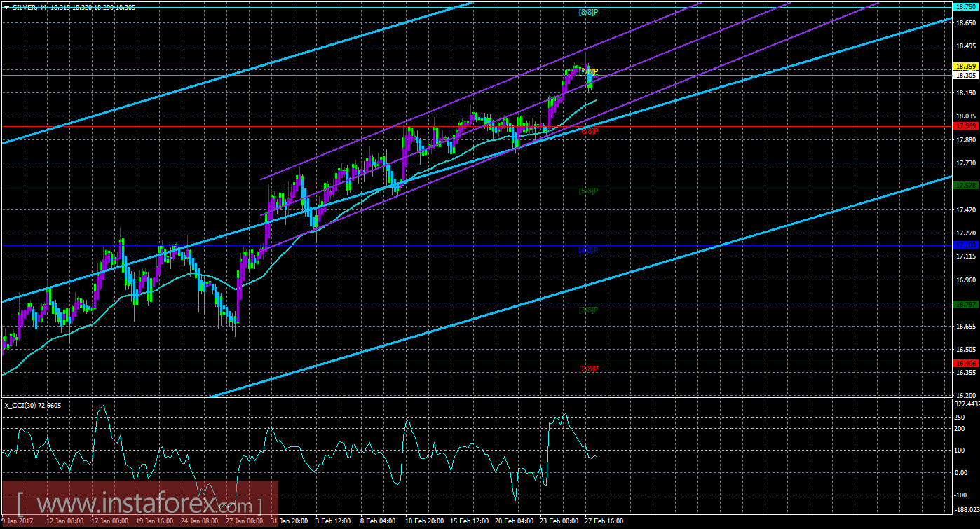Click the [3/8]P Murrey level label

pyautogui.click(x=588, y=309)
